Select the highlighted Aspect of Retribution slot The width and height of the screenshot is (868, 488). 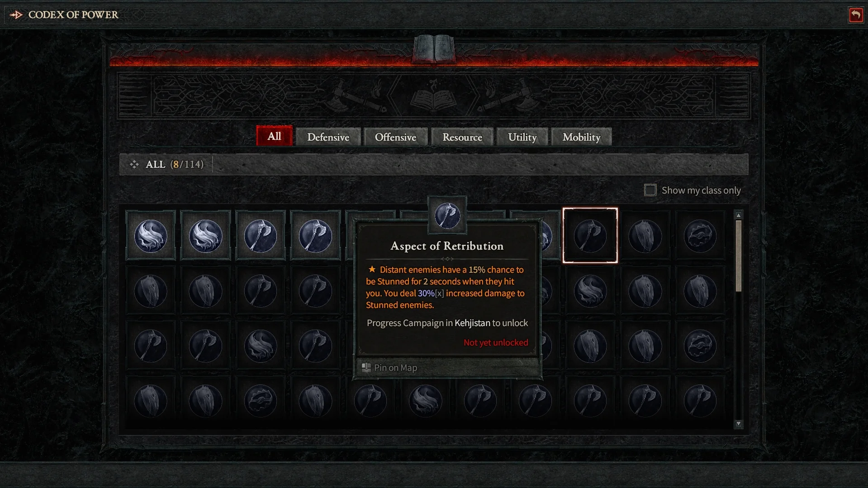(x=590, y=236)
